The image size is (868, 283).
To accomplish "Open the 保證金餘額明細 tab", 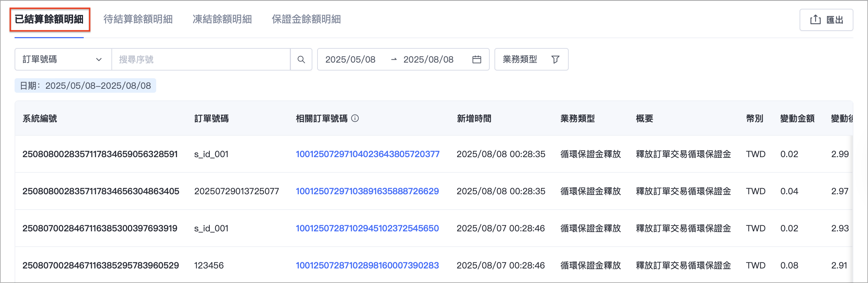I will [306, 19].
